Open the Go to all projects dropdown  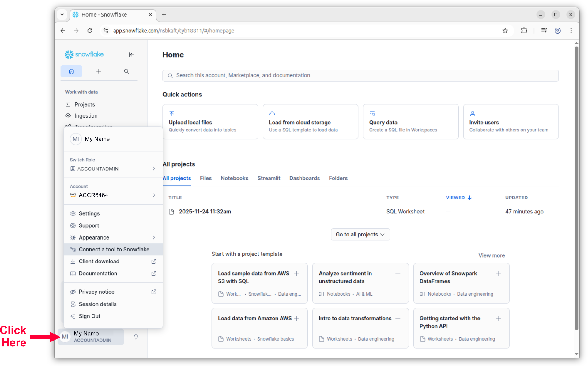point(360,234)
